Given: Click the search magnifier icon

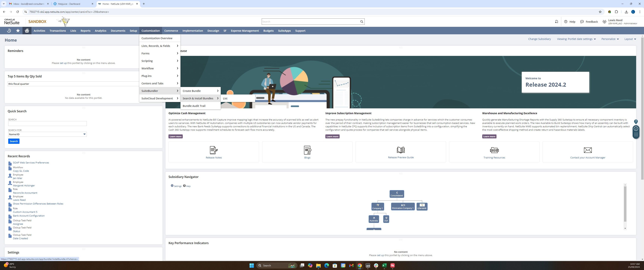Looking at the screenshot, I should click(362, 22).
